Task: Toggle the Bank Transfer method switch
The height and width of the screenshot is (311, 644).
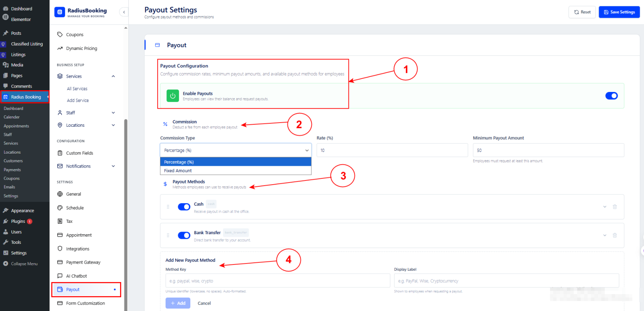Action: [184, 235]
